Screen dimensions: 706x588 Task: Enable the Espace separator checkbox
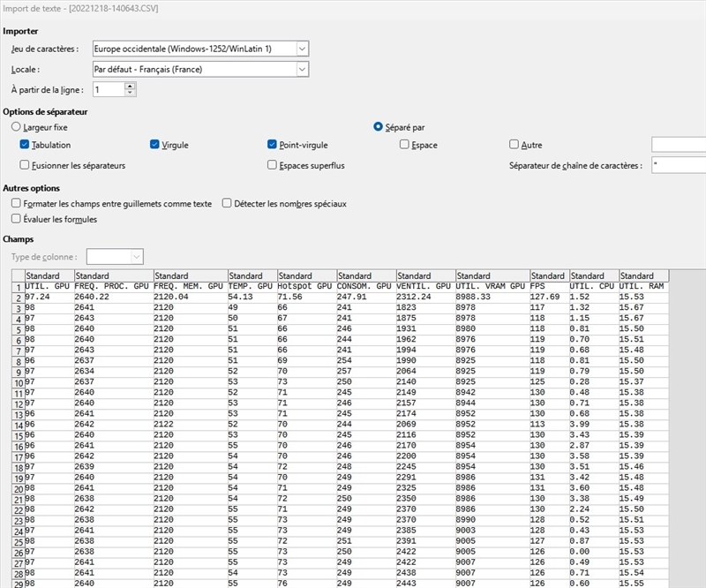click(404, 145)
